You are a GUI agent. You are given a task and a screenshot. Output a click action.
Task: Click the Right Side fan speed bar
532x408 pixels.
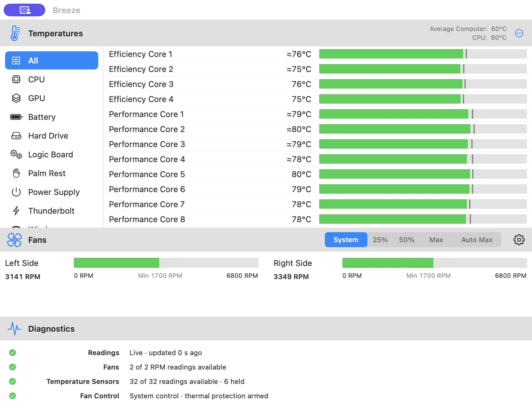click(x=435, y=263)
